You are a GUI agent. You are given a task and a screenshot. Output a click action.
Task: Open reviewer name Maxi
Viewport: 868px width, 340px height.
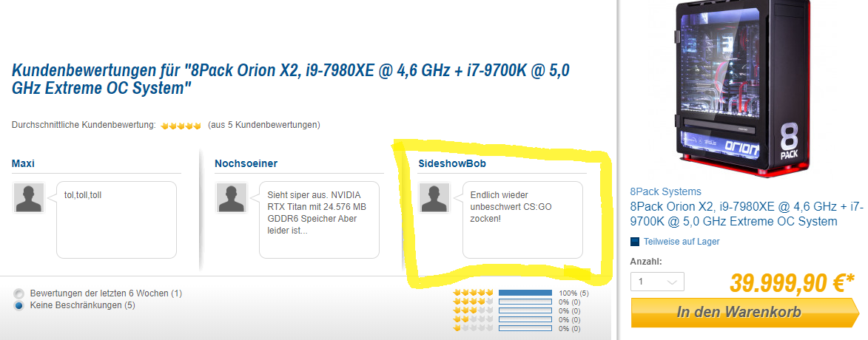click(x=23, y=163)
